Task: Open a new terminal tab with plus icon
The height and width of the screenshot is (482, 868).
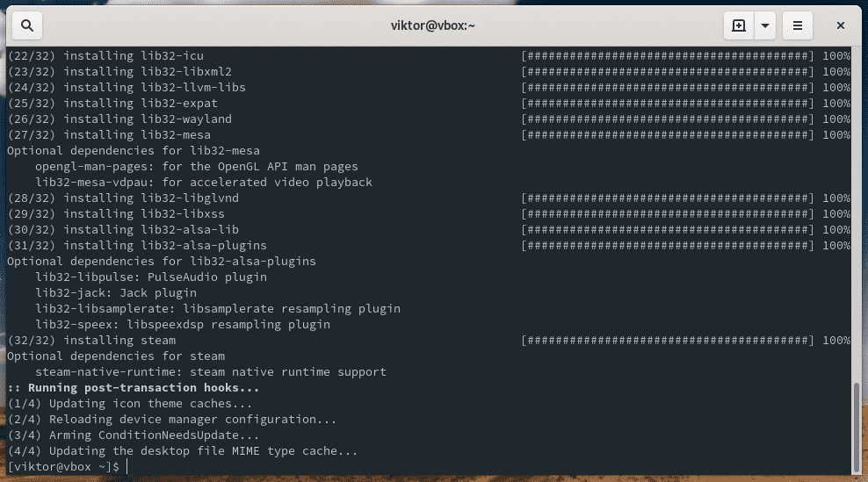Action: point(739,25)
